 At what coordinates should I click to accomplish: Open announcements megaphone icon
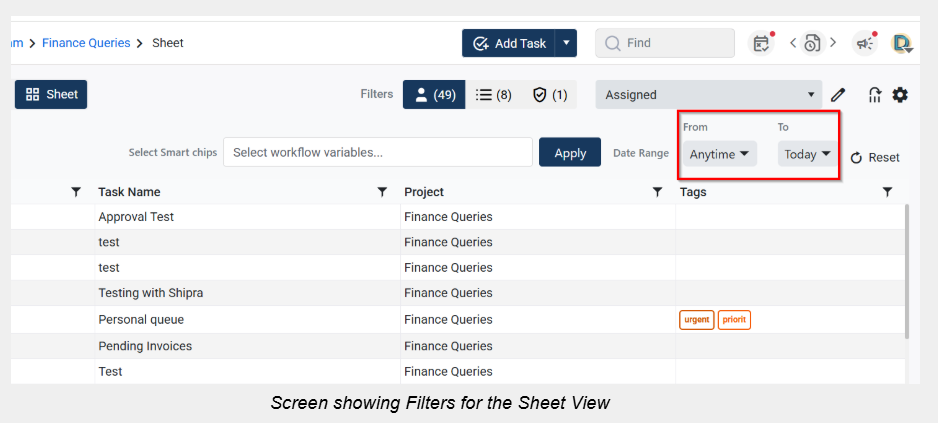pyautogui.click(x=863, y=43)
